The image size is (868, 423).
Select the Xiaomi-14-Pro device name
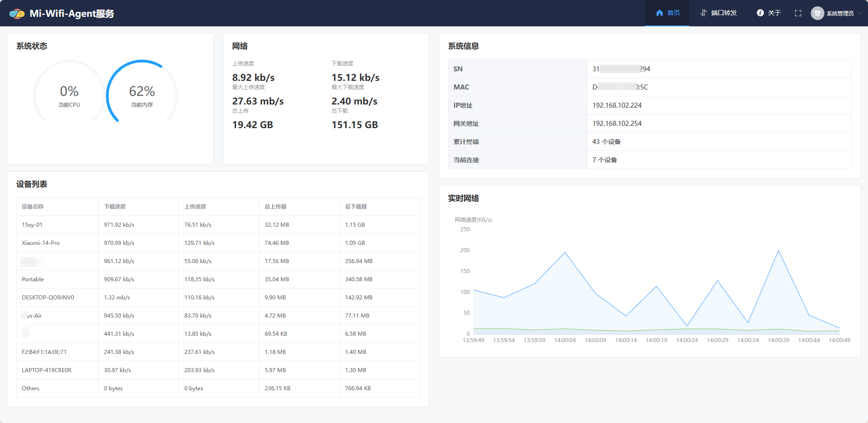[x=41, y=243]
